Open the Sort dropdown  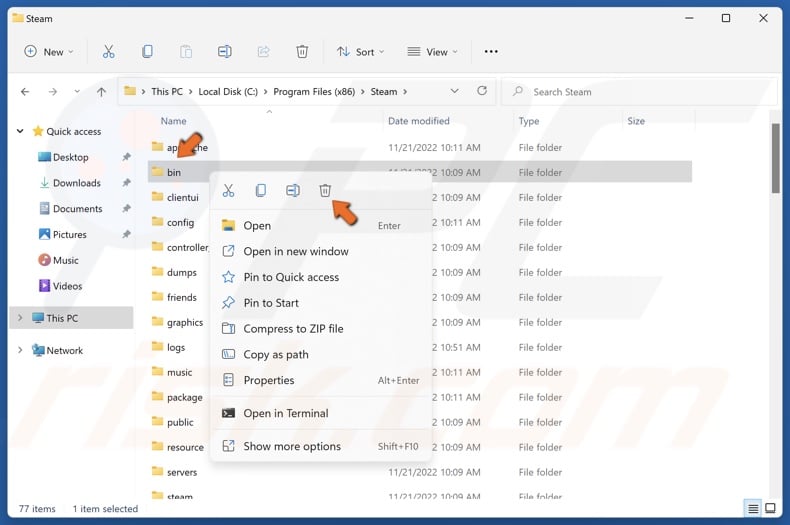(361, 51)
